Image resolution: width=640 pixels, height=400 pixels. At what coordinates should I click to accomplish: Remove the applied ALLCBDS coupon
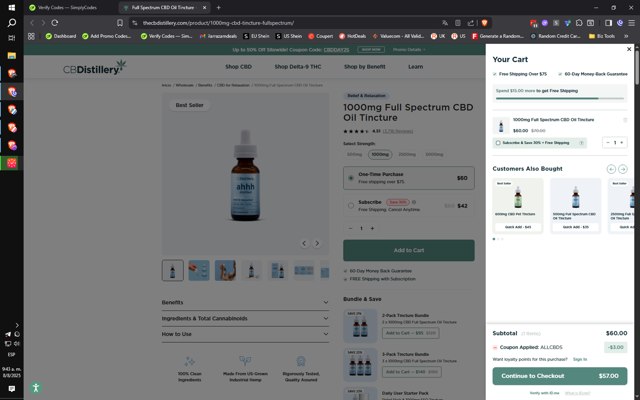coord(495,347)
